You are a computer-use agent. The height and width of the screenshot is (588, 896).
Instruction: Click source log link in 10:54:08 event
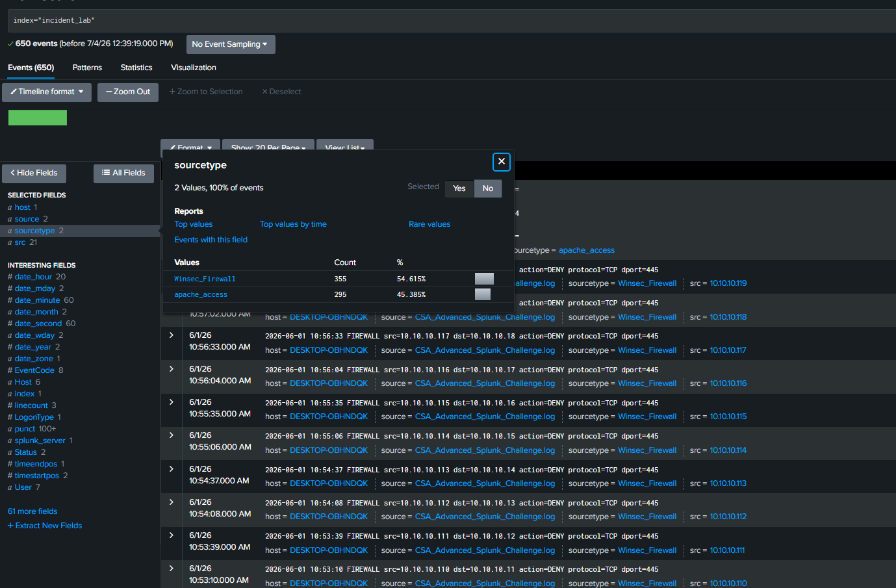[485, 517]
